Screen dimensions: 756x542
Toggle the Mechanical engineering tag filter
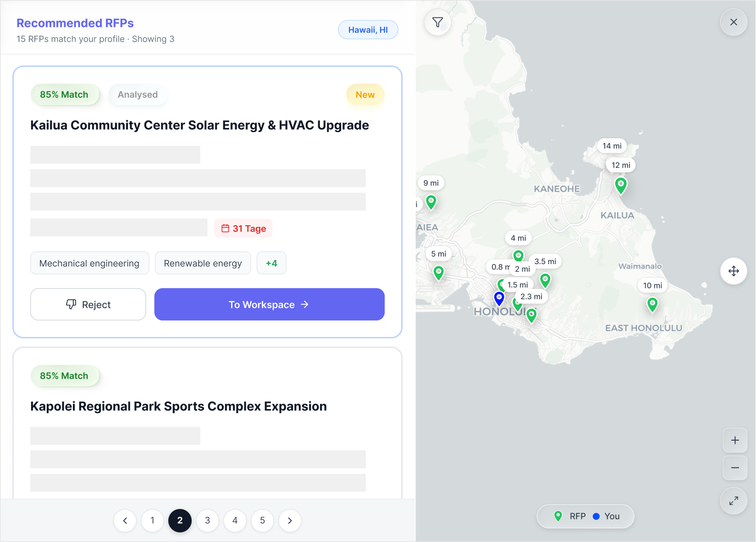click(89, 263)
